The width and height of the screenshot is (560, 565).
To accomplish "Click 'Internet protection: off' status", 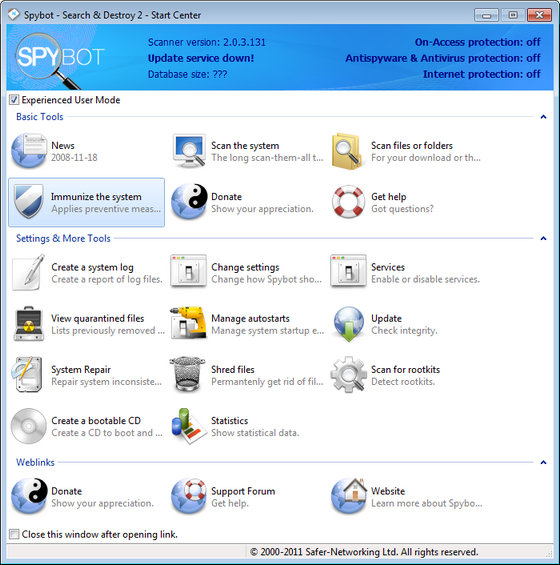I will pos(481,74).
